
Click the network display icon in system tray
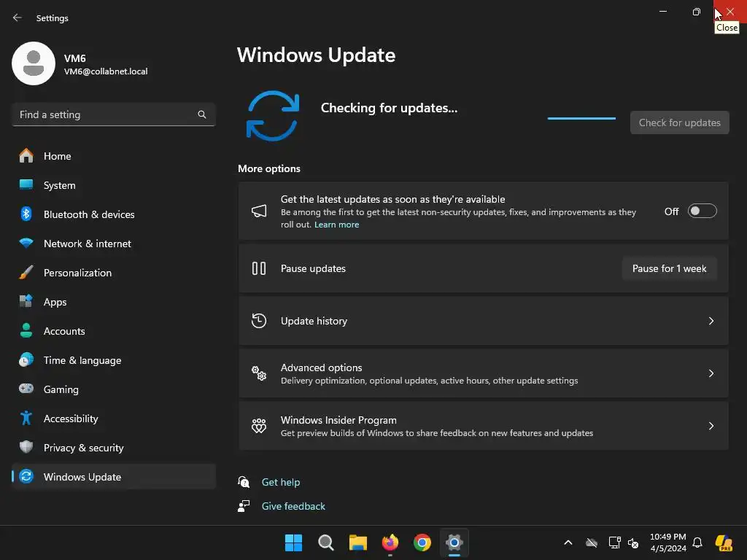pos(614,542)
